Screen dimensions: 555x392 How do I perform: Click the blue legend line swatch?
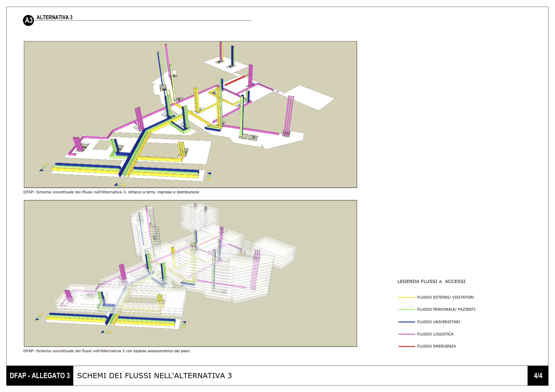[x=406, y=322]
